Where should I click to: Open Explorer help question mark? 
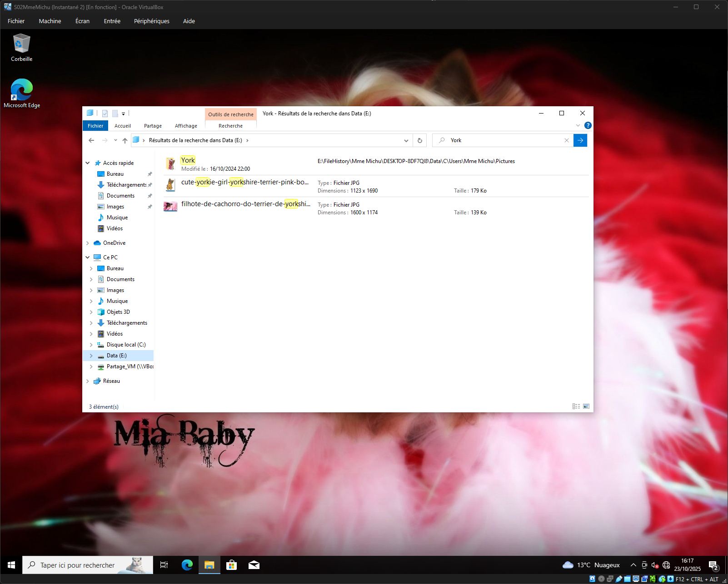point(588,125)
